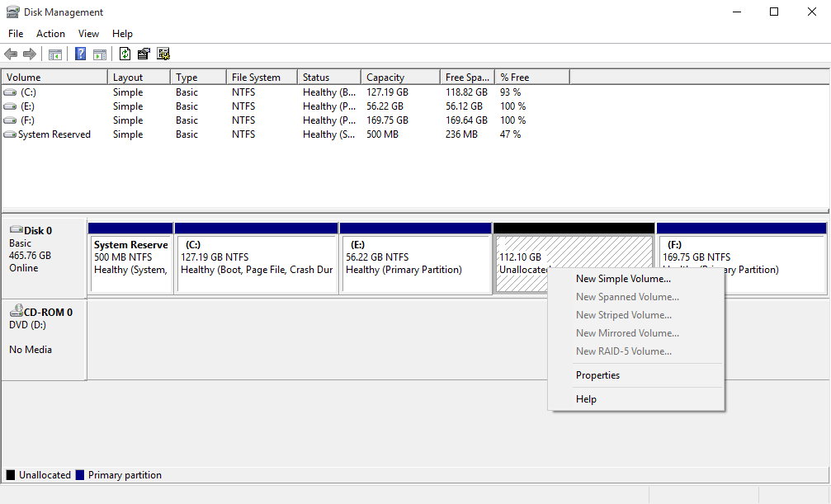Viewport: 831px width, 504px height.
Task: Click the No Media text under CD-ROM 0
Action: 31,350
